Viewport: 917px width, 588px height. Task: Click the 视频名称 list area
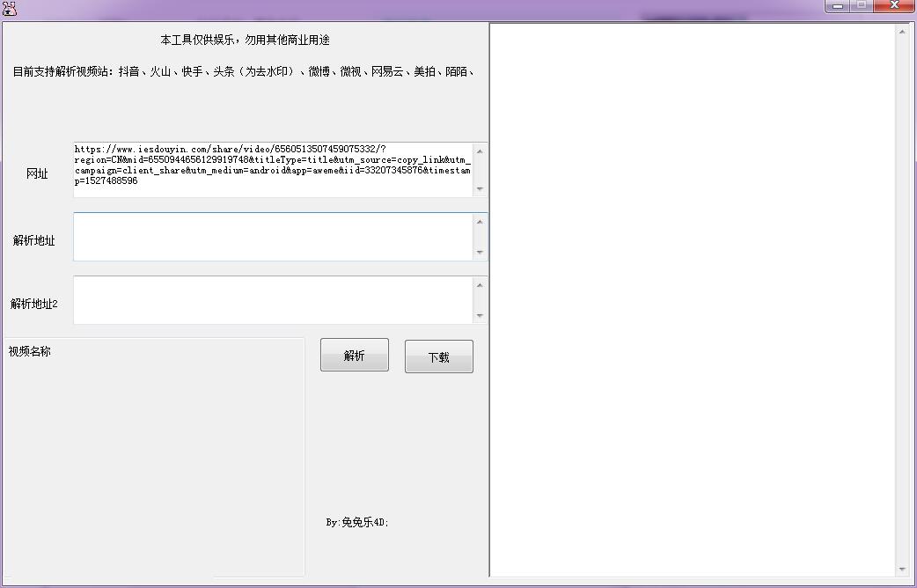pyautogui.click(x=154, y=440)
